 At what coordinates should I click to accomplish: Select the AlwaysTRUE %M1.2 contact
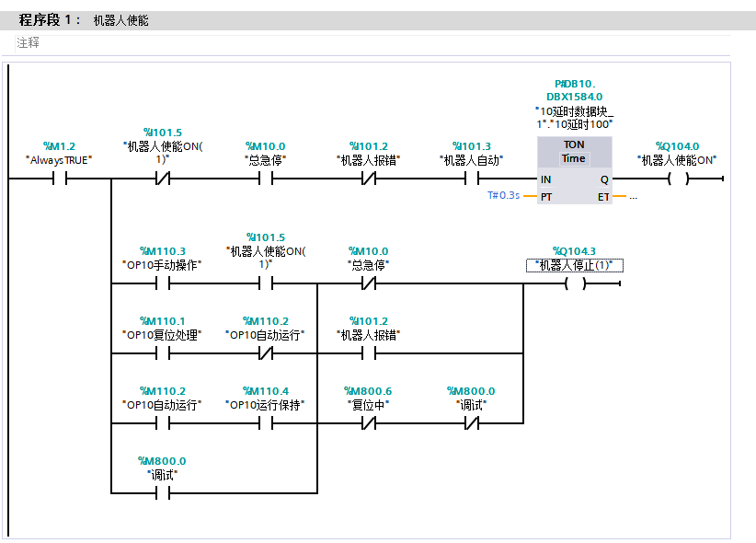pos(60,179)
